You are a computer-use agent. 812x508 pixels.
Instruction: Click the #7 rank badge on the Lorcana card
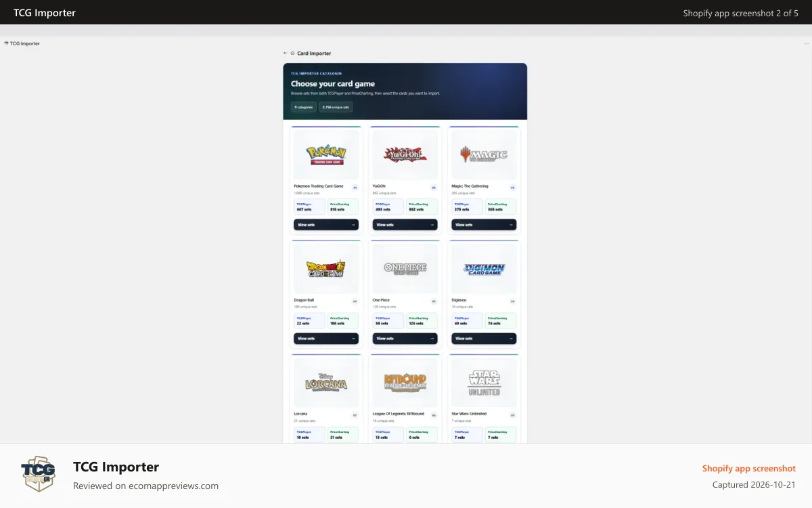(x=355, y=415)
